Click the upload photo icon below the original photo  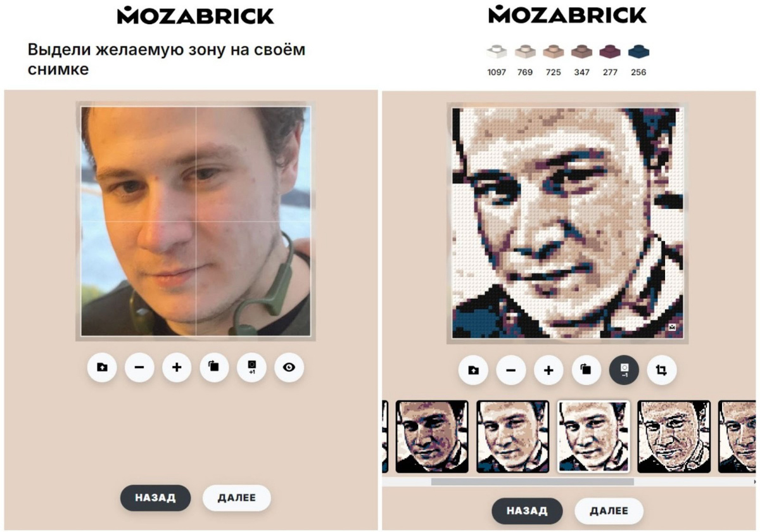click(102, 367)
